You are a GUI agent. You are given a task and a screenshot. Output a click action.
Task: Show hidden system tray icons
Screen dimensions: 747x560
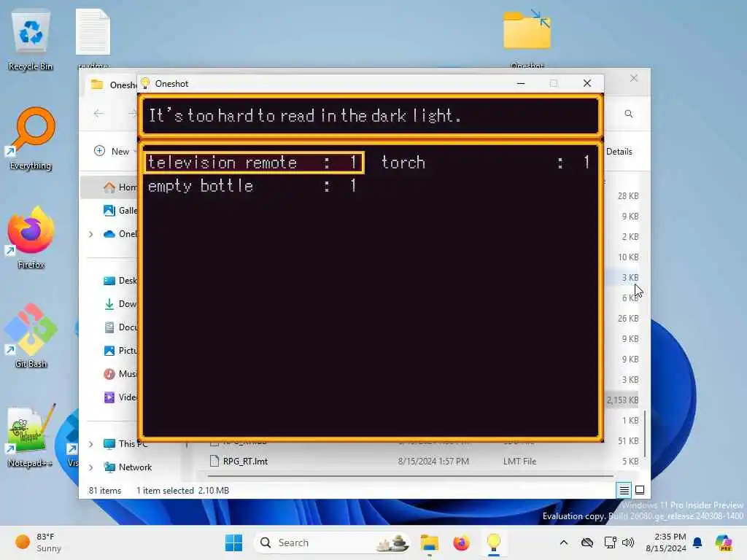pyautogui.click(x=564, y=542)
